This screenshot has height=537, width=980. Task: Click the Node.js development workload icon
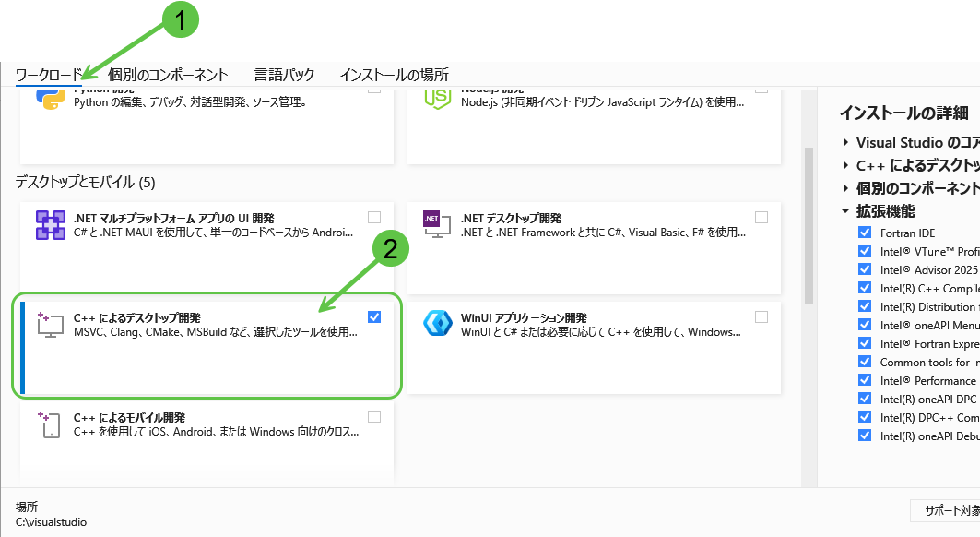point(438,99)
